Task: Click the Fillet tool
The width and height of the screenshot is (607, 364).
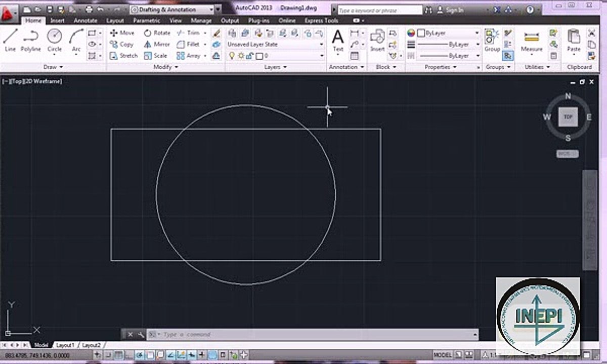Action: click(188, 44)
